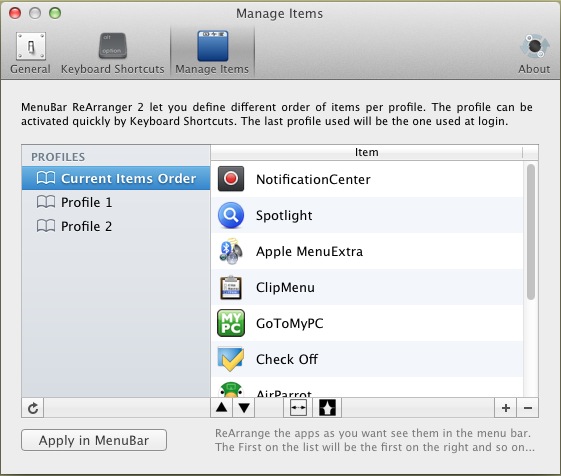
Task: Switch to Keyboard Shortcuts tab
Action: click(x=112, y=53)
